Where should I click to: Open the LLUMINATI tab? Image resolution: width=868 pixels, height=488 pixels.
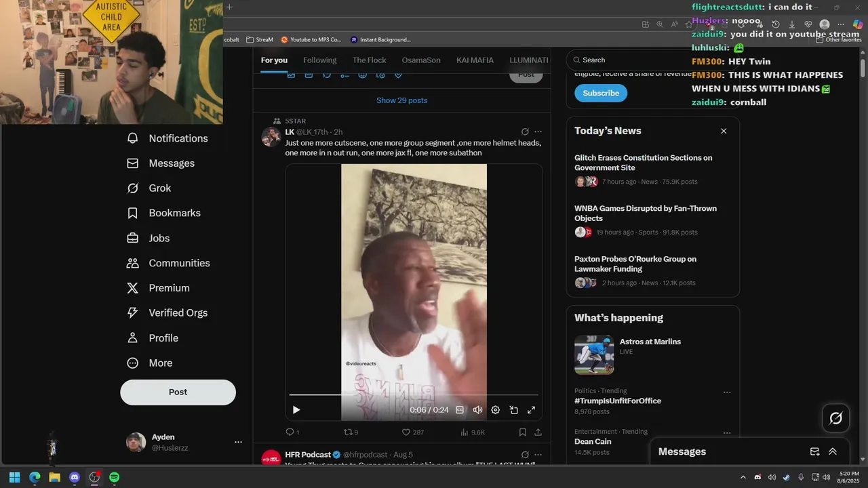click(529, 60)
